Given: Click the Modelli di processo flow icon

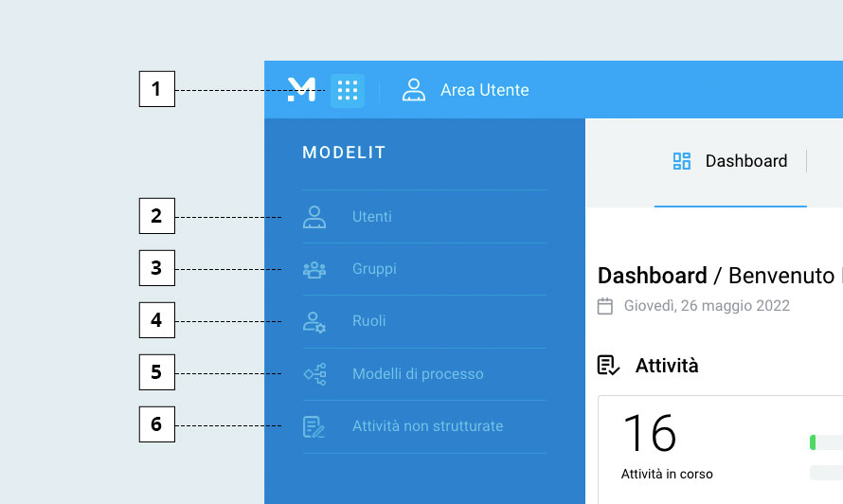Looking at the screenshot, I should [315, 374].
